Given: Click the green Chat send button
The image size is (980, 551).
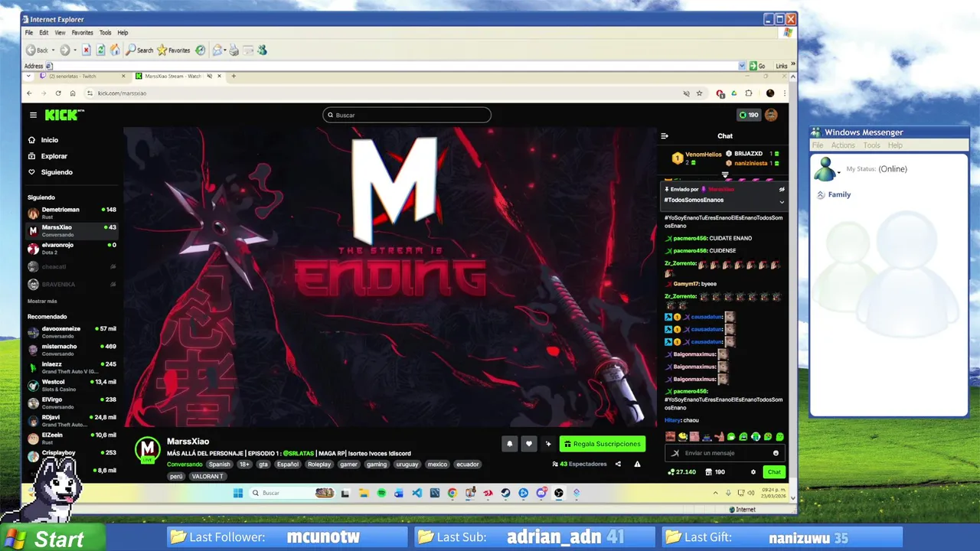Looking at the screenshot, I should coord(774,472).
